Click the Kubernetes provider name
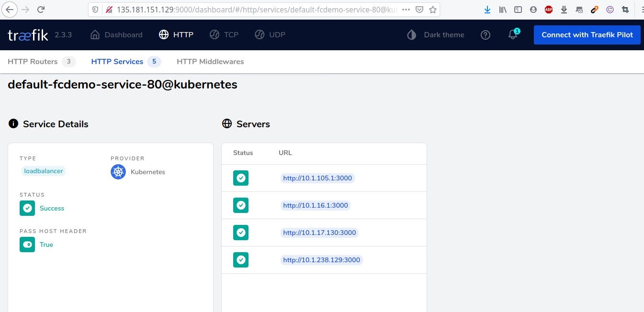The height and width of the screenshot is (312, 644). tap(148, 172)
